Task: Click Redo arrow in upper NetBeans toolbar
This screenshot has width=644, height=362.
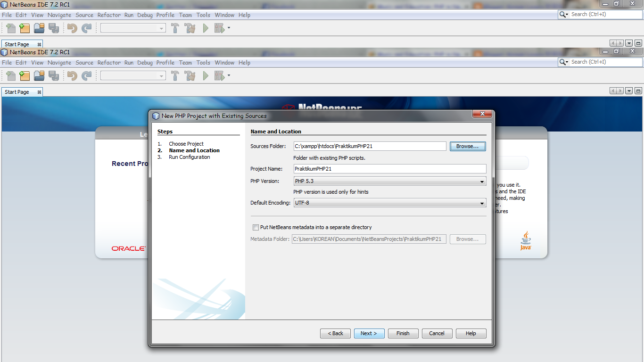Action: pos(87,28)
